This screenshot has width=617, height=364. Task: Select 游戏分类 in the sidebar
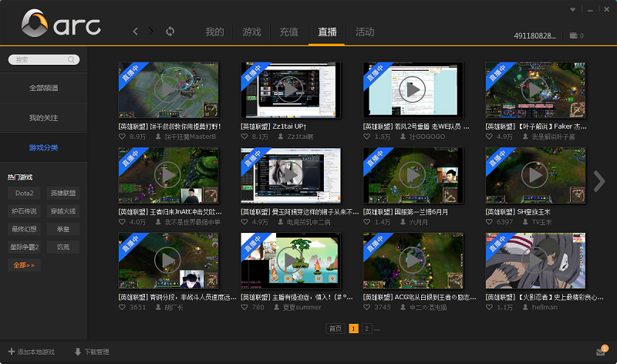point(44,147)
